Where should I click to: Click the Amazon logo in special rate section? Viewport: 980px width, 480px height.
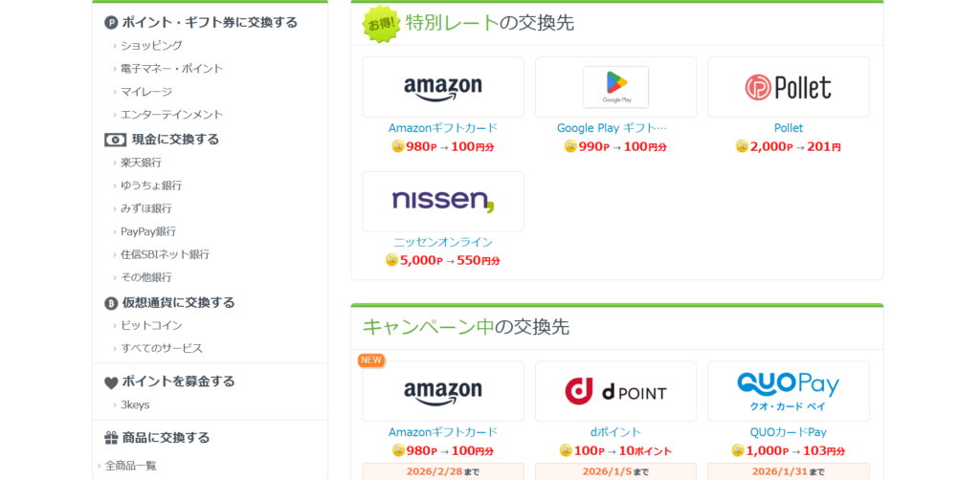(442, 87)
